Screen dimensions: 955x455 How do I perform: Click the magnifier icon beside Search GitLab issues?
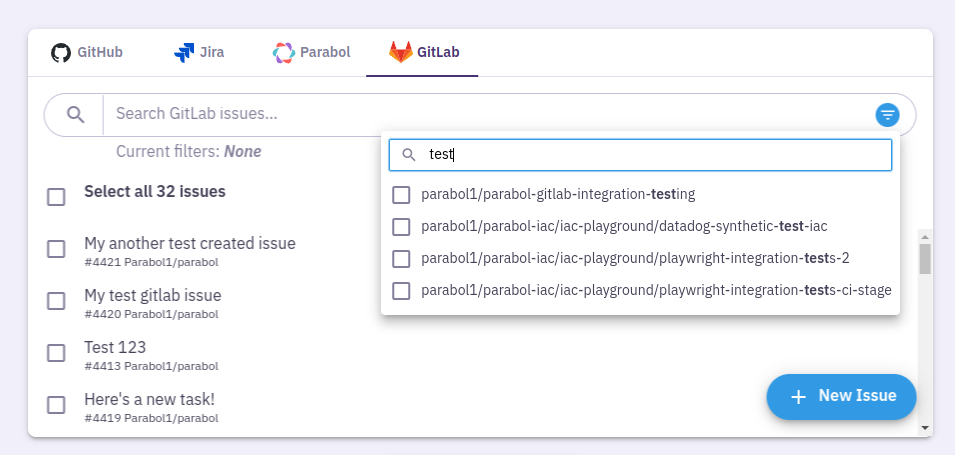point(75,114)
